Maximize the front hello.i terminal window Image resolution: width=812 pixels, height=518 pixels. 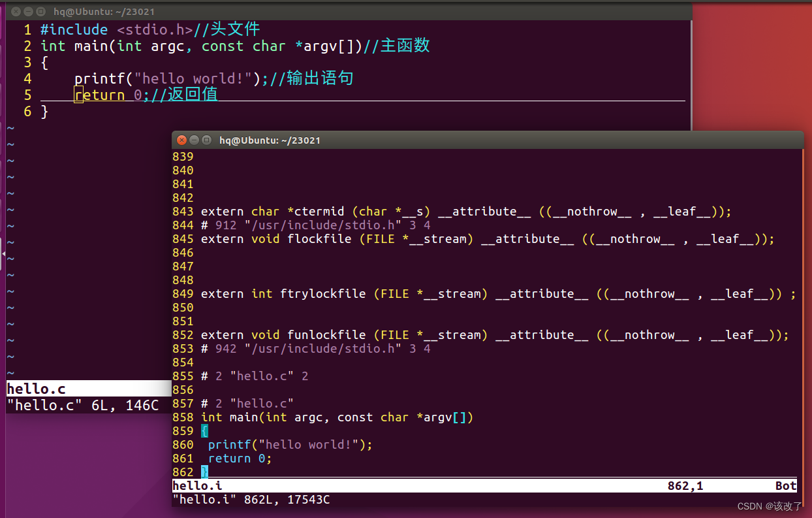206,140
